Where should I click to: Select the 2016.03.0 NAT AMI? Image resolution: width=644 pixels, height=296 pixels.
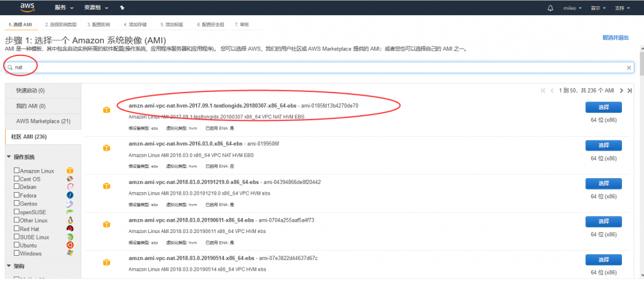(603, 145)
